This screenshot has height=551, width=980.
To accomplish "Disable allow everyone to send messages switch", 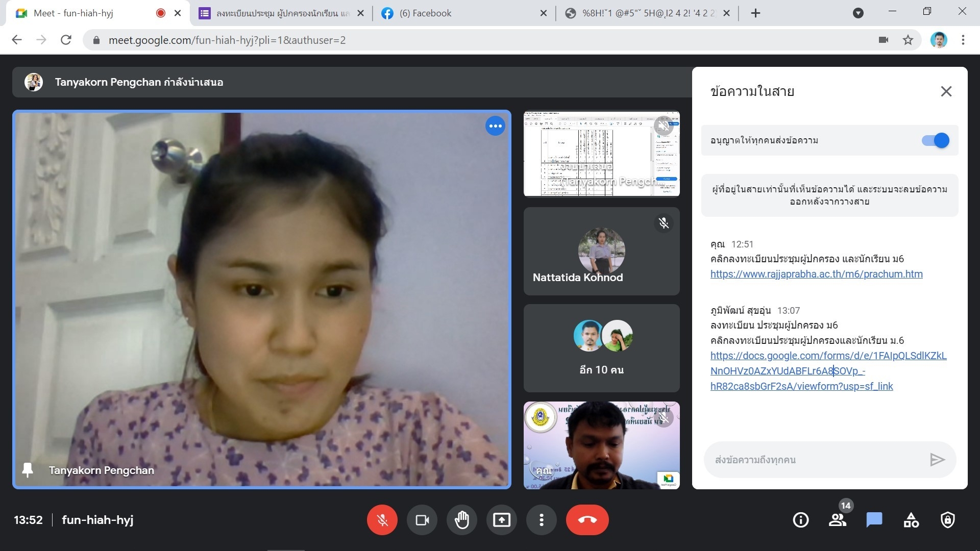I will [x=935, y=140].
